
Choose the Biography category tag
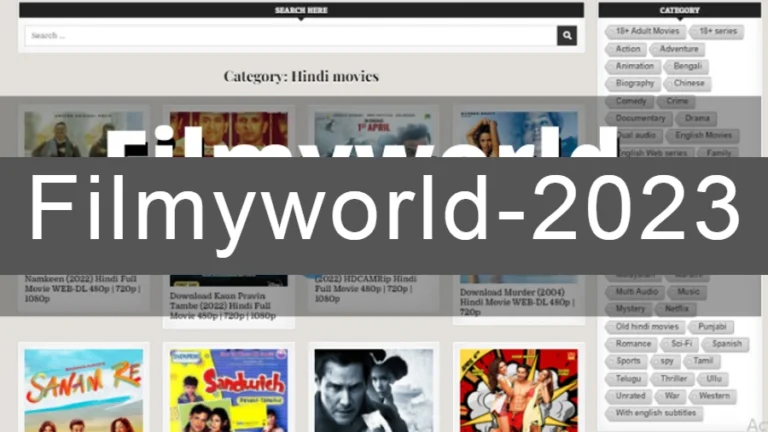pos(633,83)
